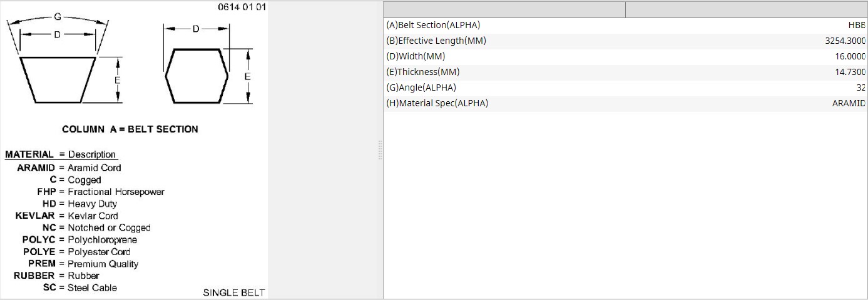Image resolution: width=868 pixels, height=300 pixels.
Task: Select the (B)Effective Length(MM) row label
Action: (x=436, y=41)
